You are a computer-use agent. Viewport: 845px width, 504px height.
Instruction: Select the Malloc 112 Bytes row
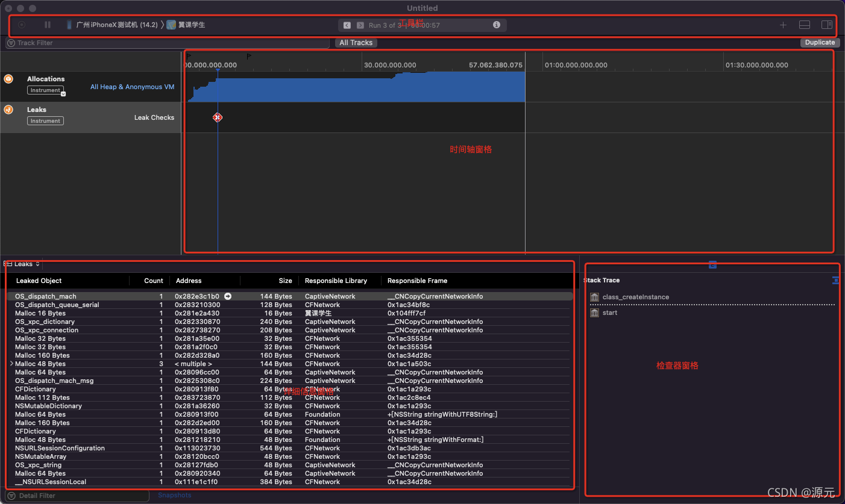point(289,397)
